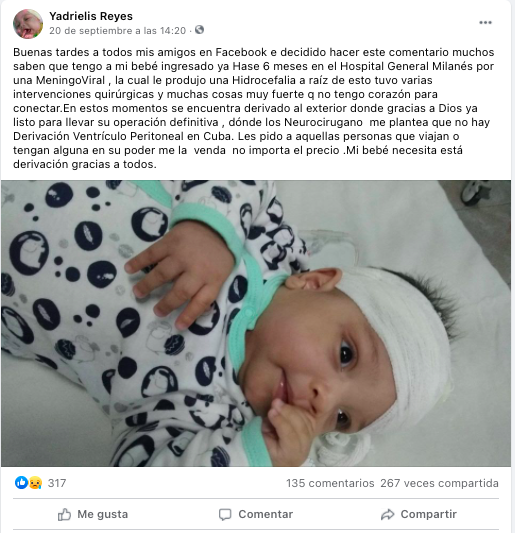Click the curved share arrow icon

[387, 514]
